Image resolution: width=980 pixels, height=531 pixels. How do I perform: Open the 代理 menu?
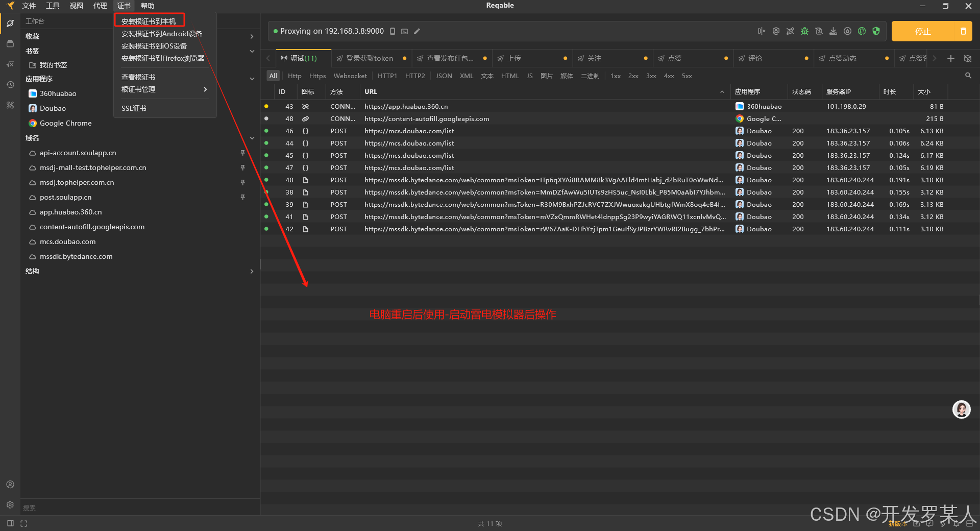(100, 6)
